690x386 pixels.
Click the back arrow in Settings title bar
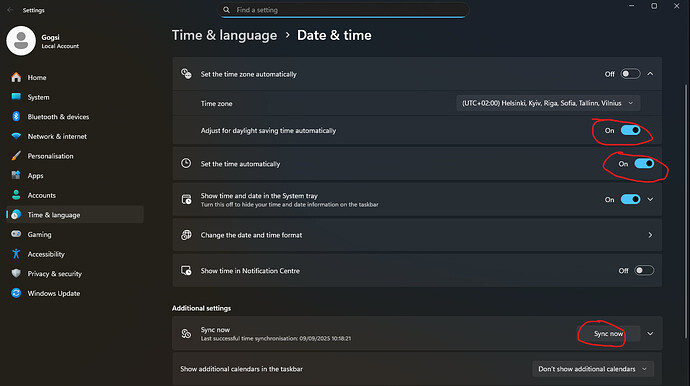coord(10,10)
